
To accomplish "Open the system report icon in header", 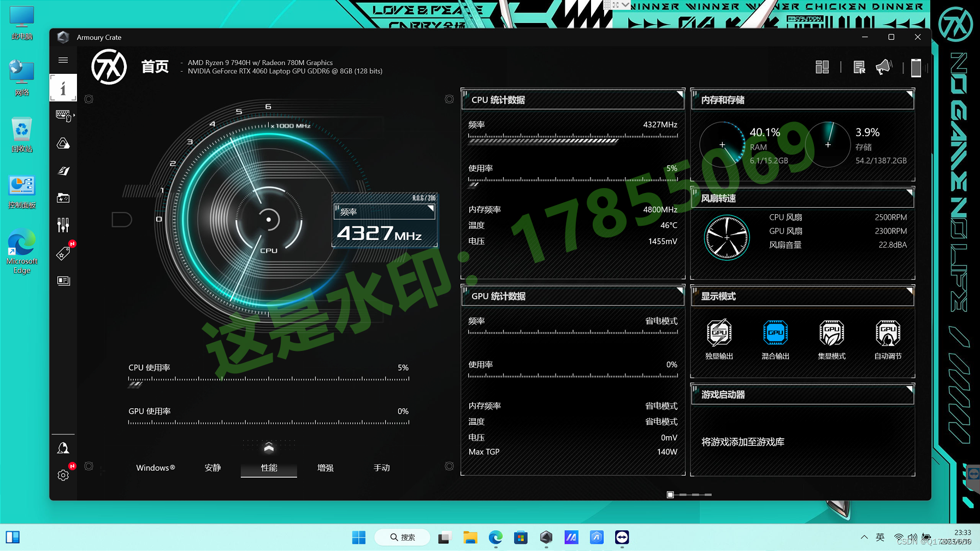I will [x=859, y=67].
